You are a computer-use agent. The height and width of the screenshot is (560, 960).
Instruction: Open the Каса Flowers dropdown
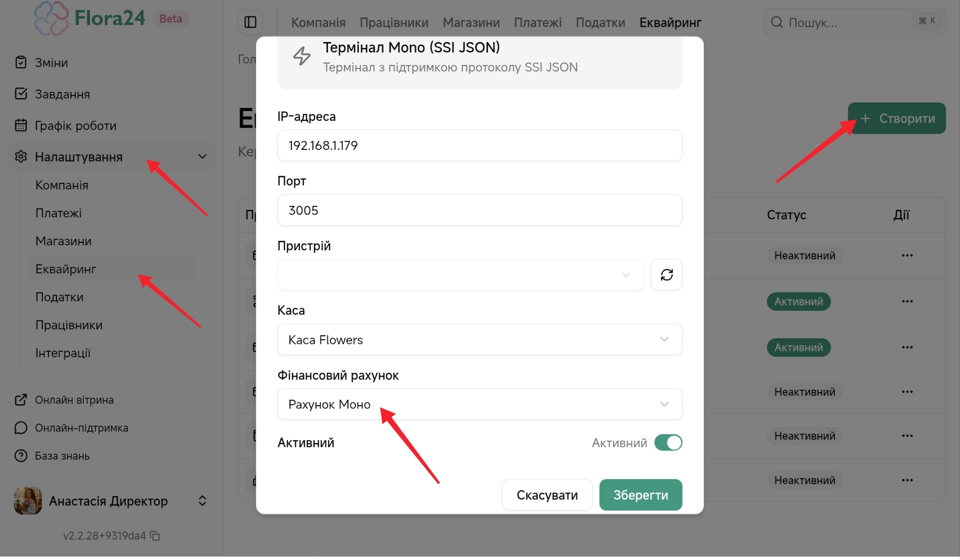pyautogui.click(x=479, y=340)
